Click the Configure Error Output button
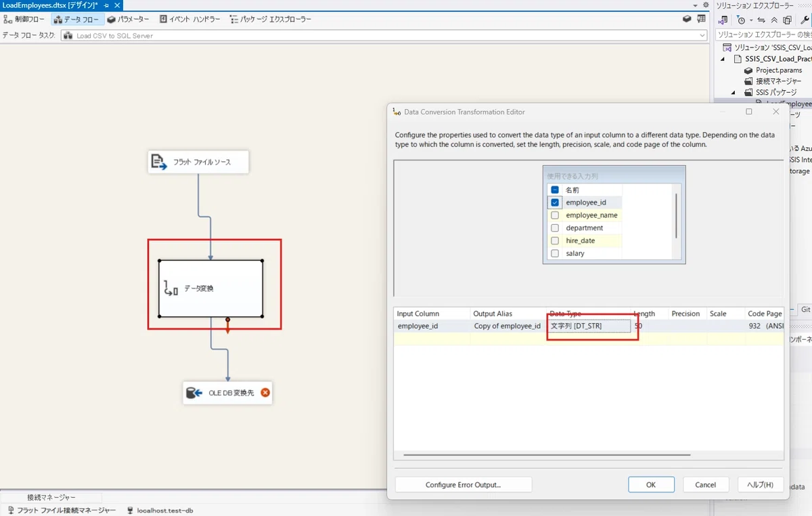The height and width of the screenshot is (516, 812). click(464, 485)
